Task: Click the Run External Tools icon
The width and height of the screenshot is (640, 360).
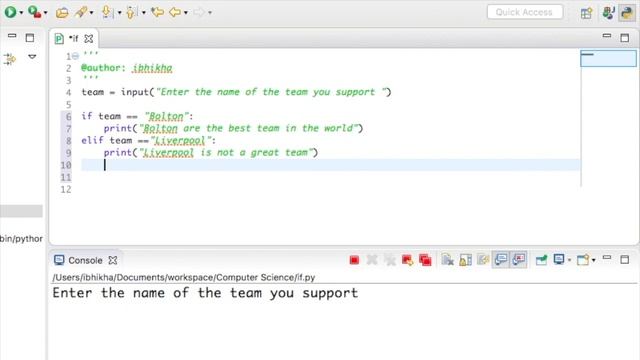Action: 34,12
